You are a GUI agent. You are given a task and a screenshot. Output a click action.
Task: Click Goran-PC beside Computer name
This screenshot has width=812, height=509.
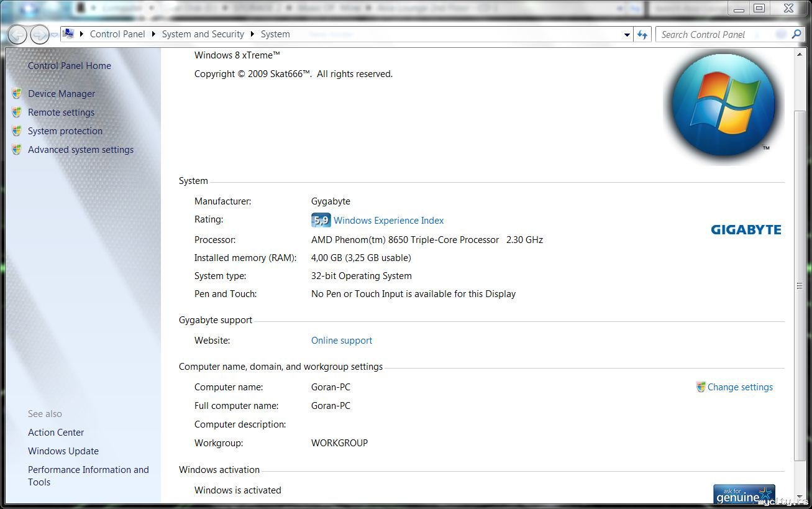331,387
